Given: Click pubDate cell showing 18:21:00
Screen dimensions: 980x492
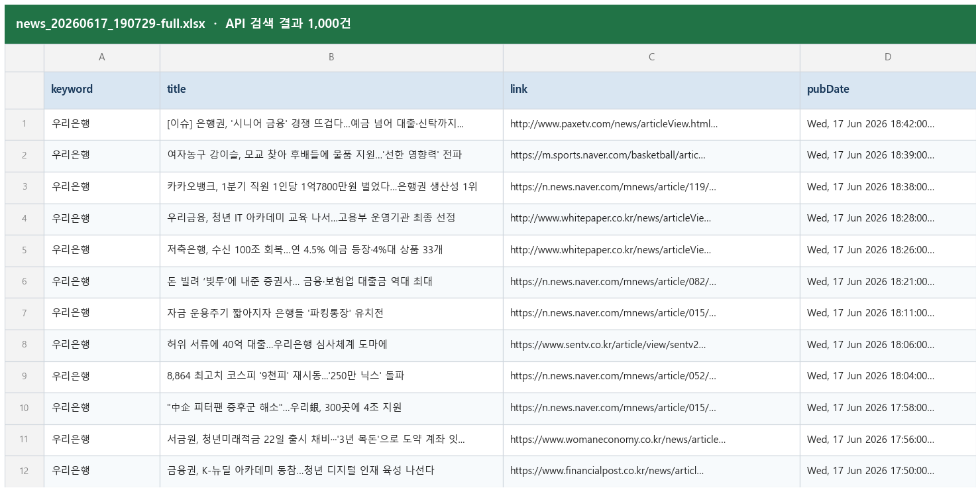Looking at the screenshot, I should (888, 282).
